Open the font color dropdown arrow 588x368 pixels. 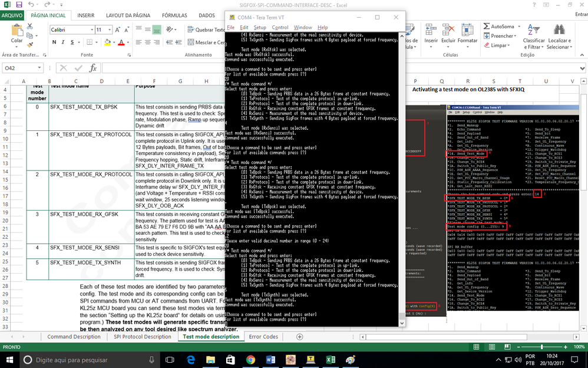(x=127, y=42)
